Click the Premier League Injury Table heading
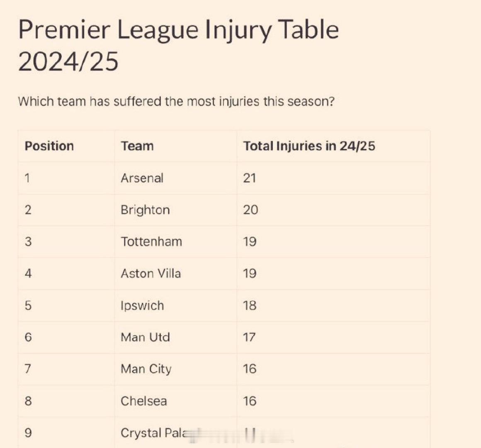 [179, 45]
